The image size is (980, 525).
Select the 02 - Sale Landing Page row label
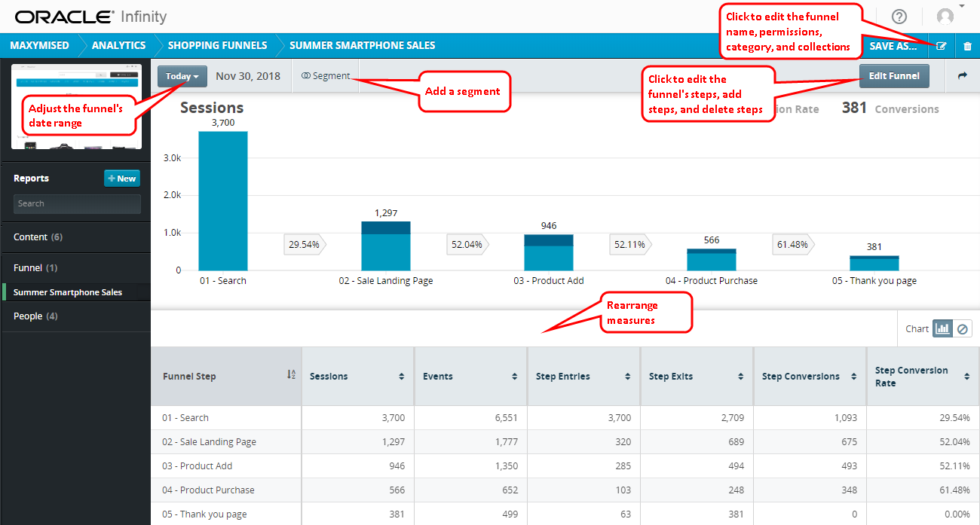point(209,442)
